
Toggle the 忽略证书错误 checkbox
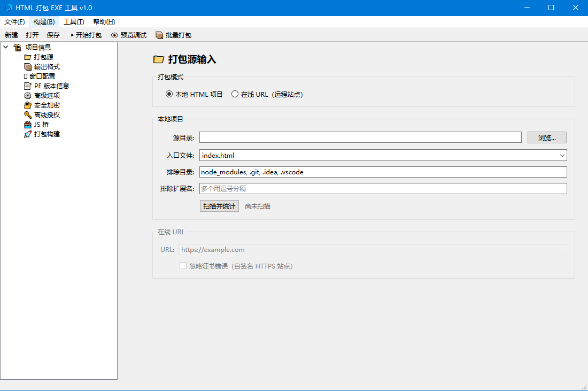coord(183,266)
